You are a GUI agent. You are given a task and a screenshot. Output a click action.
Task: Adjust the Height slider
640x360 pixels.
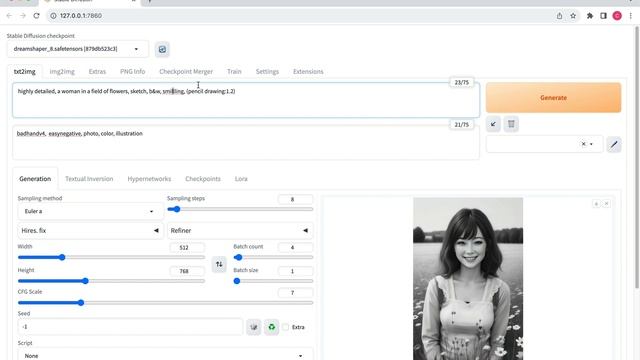pyautogui.click(x=111, y=281)
